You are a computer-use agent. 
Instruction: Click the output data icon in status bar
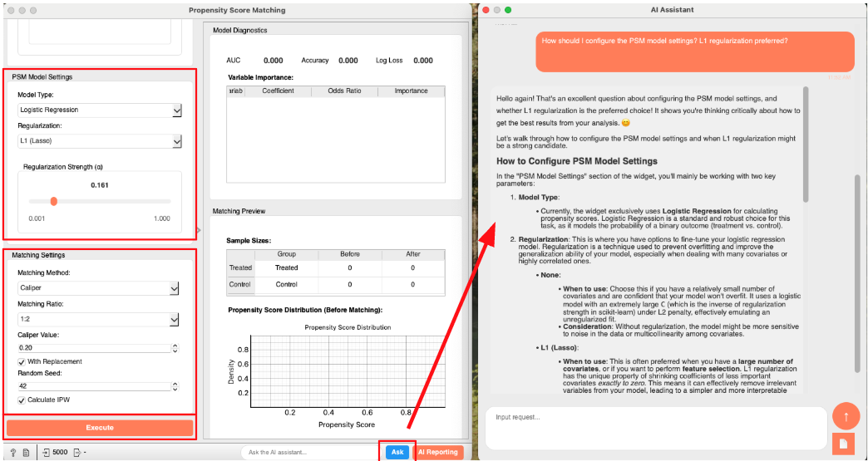click(77, 453)
